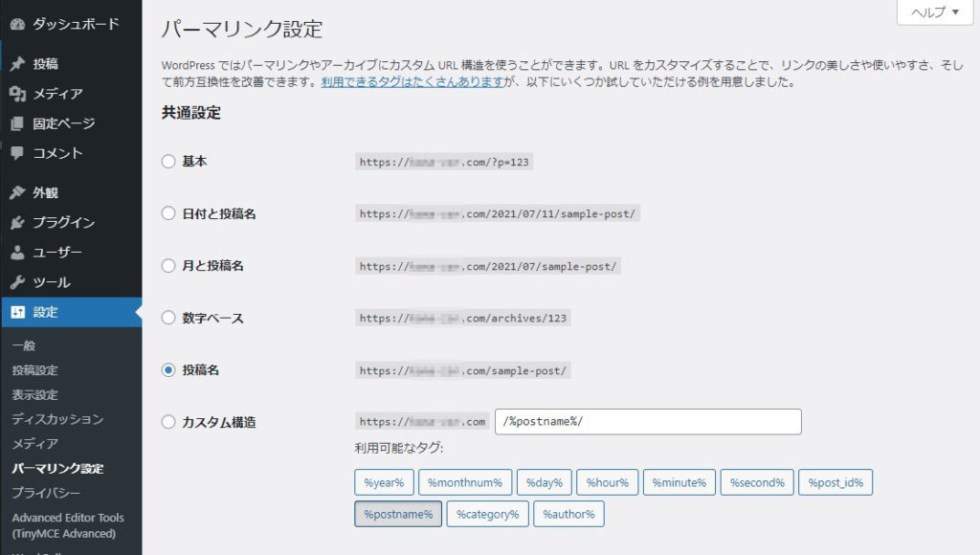The height and width of the screenshot is (555, 980).
Task: Go to ディスカッション settings submenu
Action: [57, 419]
